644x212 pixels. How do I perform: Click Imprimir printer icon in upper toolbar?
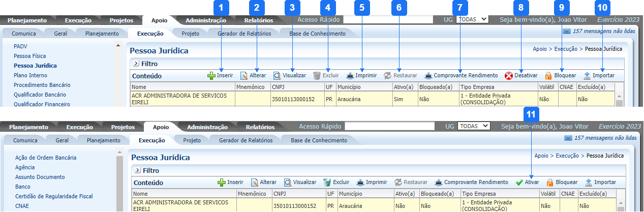[x=350, y=76]
